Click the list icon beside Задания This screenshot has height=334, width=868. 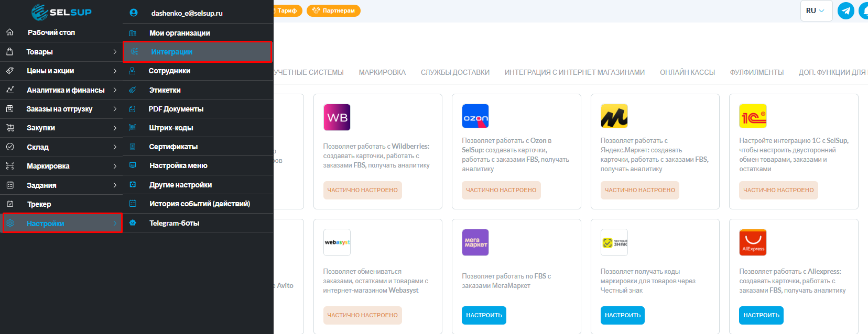(10, 185)
